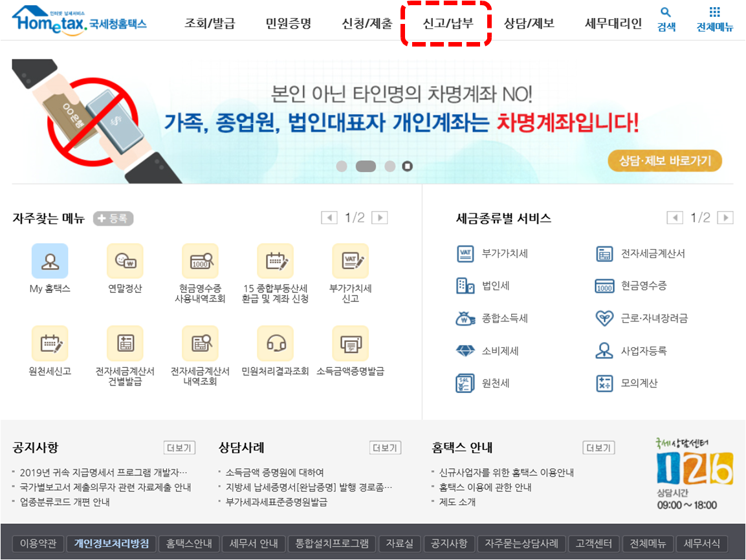Open the 민원증명 menu
746x560 pixels.
coord(289,23)
